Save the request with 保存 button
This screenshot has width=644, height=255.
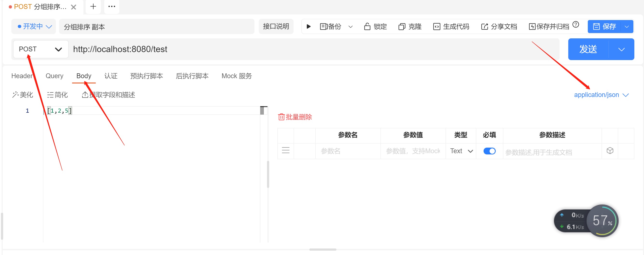click(x=604, y=27)
